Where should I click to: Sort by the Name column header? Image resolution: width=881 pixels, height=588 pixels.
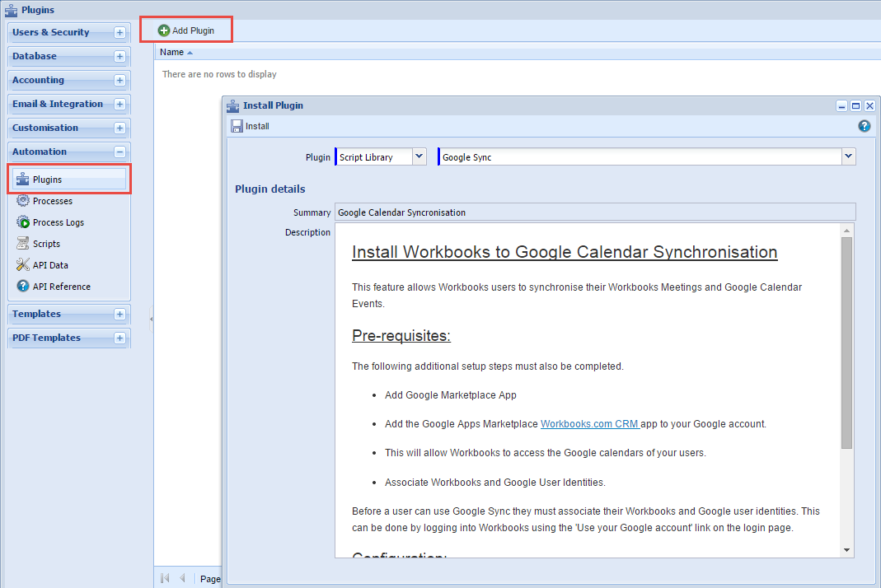(x=172, y=52)
